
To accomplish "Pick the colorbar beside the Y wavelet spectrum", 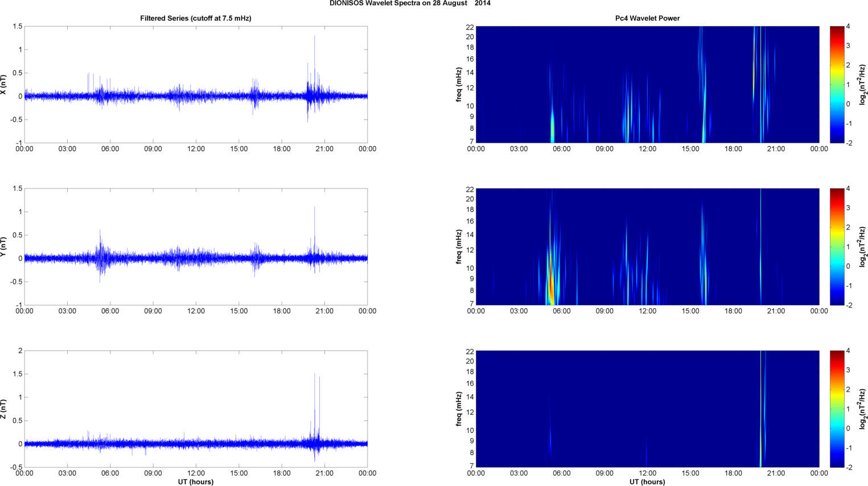I will [837, 247].
